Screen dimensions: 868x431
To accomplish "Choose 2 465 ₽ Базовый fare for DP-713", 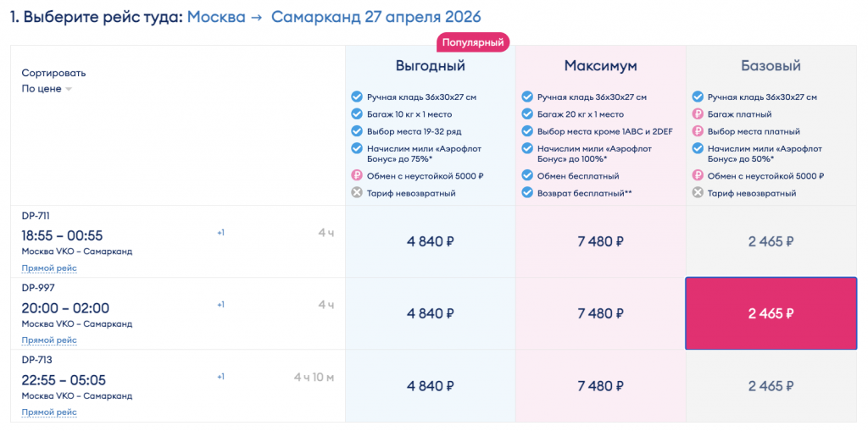I will pyautogui.click(x=771, y=386).
